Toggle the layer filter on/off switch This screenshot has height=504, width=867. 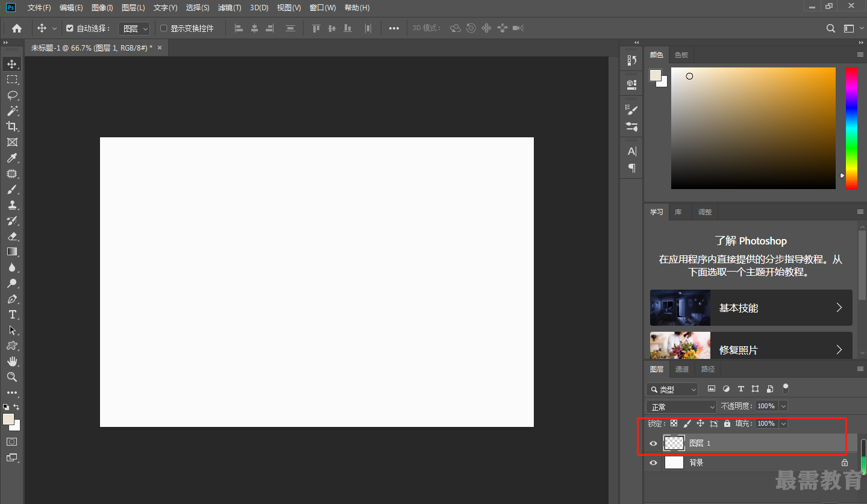[786, 389]
